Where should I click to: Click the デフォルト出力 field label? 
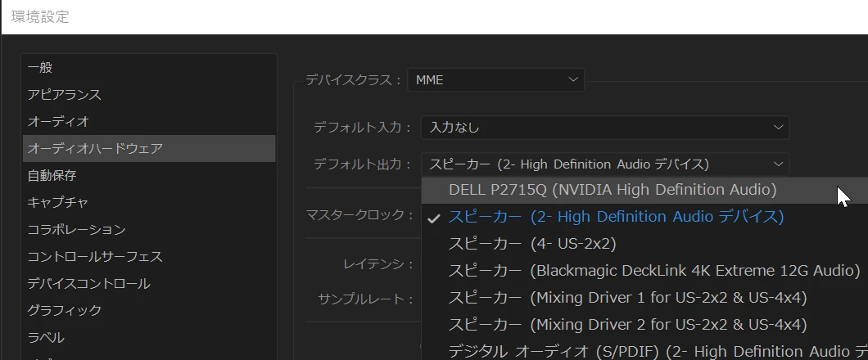[363, 164]
